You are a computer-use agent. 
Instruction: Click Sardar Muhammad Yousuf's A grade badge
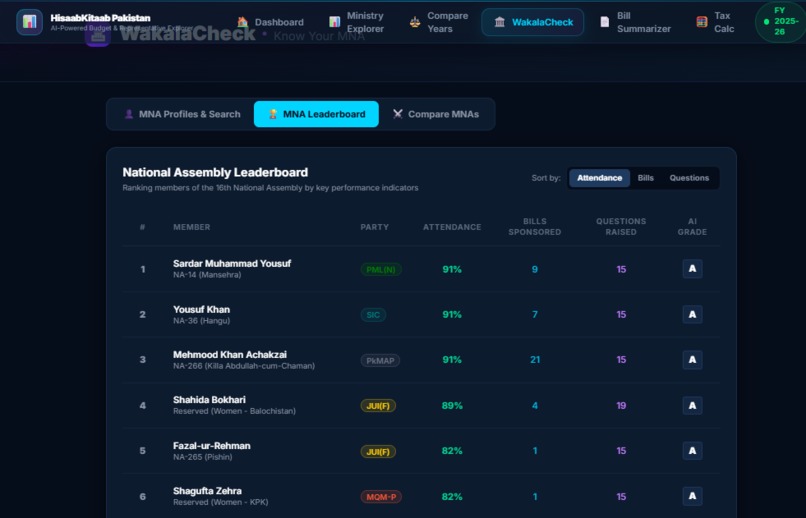click(692, 269)
